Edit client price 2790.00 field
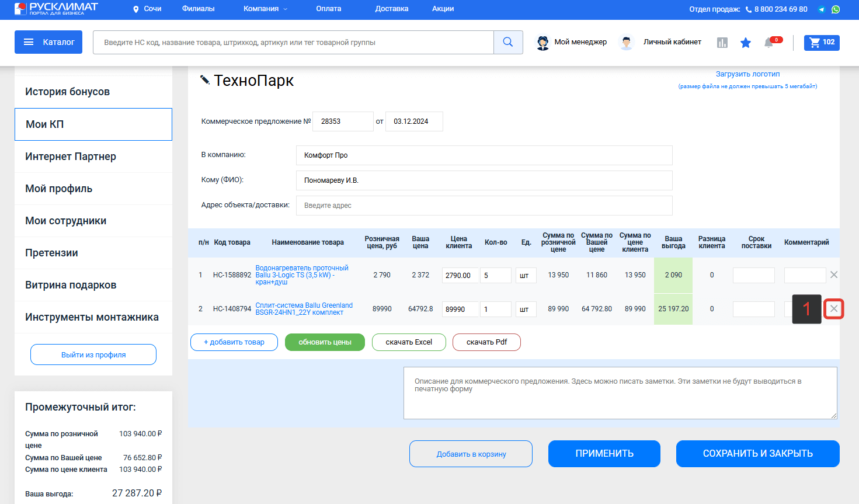This screenshot has width=859, height=504. coord(460,275)
